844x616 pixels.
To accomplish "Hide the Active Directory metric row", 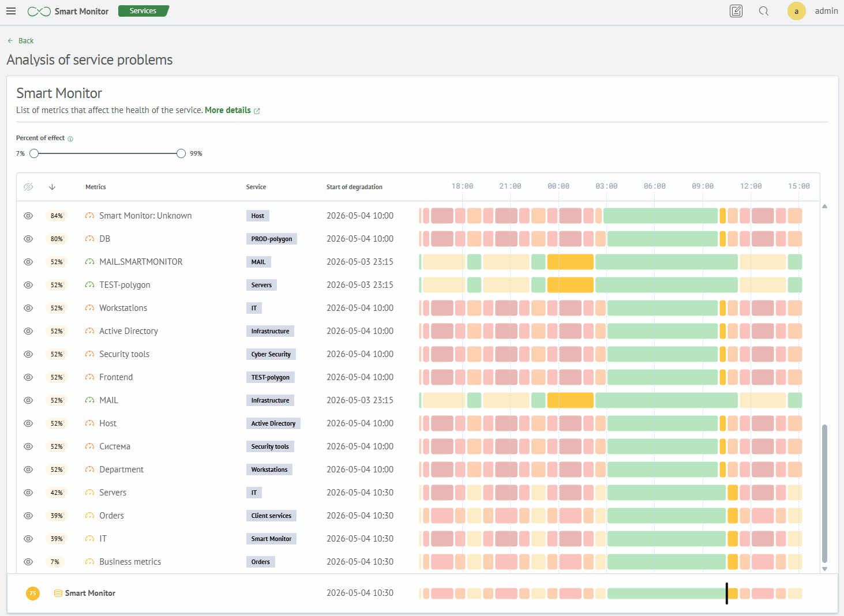I will [28, 331].
